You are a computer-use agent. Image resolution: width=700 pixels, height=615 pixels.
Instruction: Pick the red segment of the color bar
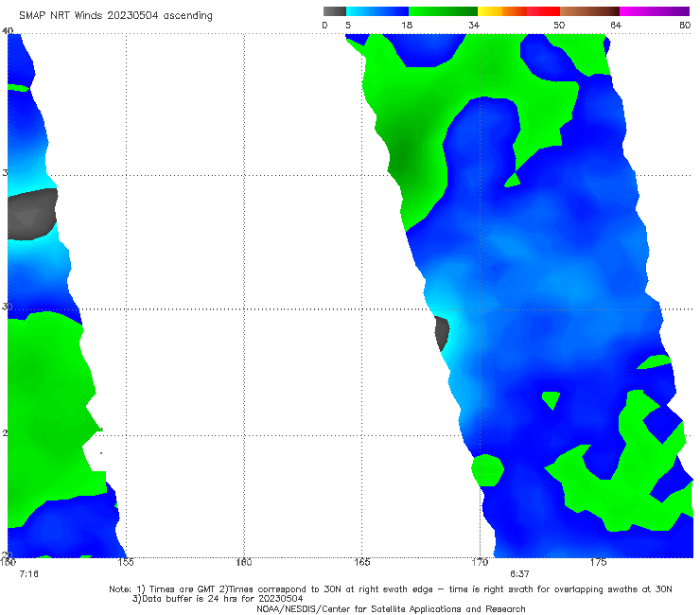coord(543,11)
